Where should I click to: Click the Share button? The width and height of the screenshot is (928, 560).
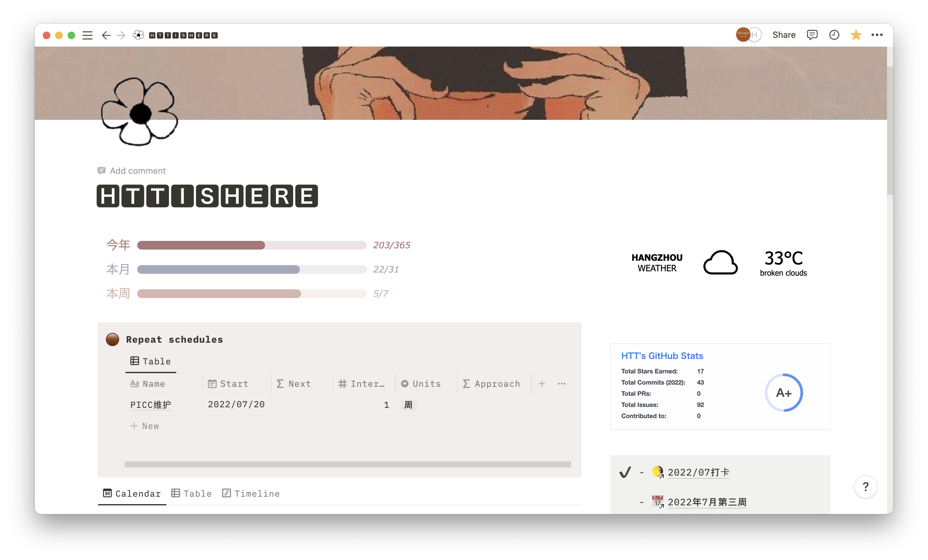pyautogui.click(x=784, y=35)
